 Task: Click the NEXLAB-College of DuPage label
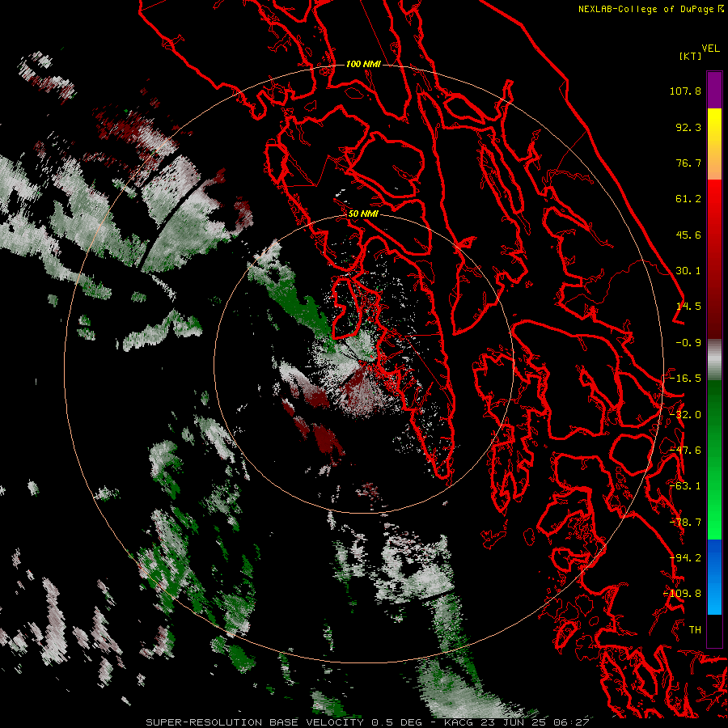click(645, 9)
